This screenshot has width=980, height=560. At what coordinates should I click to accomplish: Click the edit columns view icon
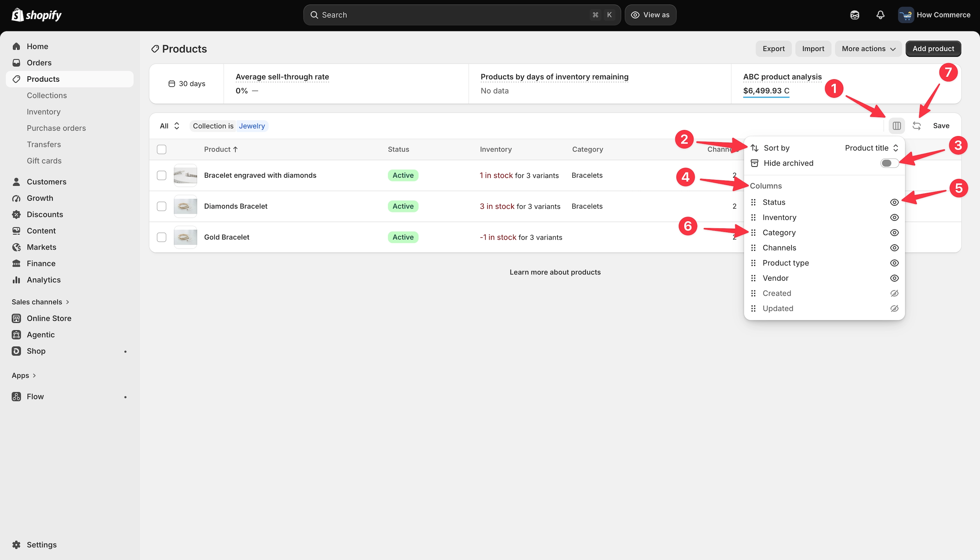pyautogui.click(x=897, y=126)
